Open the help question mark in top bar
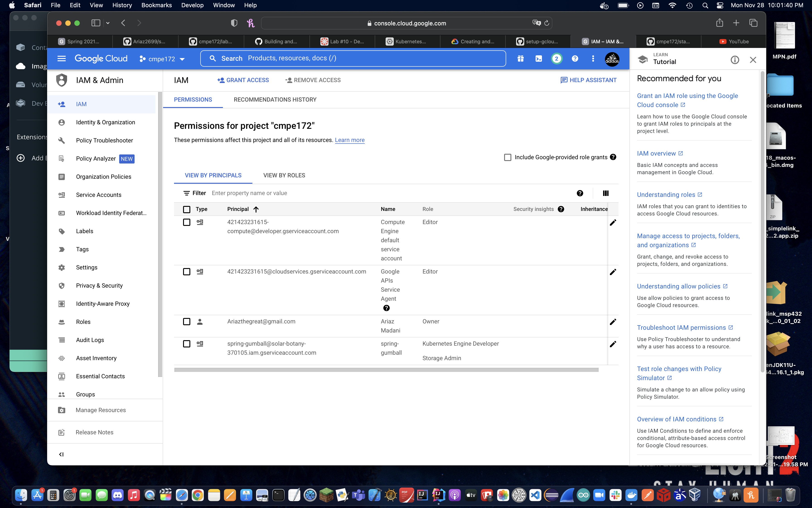Viewport: 812px width, 508px height. 575,59
